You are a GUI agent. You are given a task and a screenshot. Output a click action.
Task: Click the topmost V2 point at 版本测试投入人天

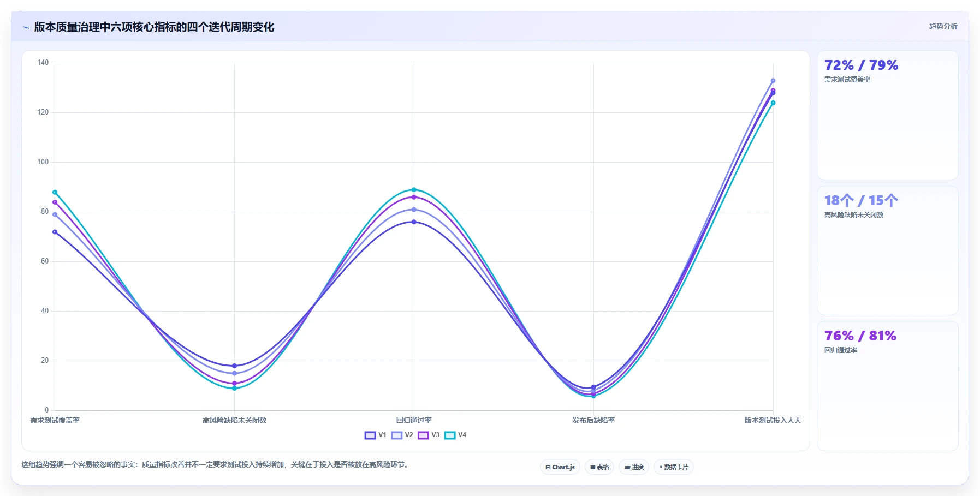coord(773,81)
